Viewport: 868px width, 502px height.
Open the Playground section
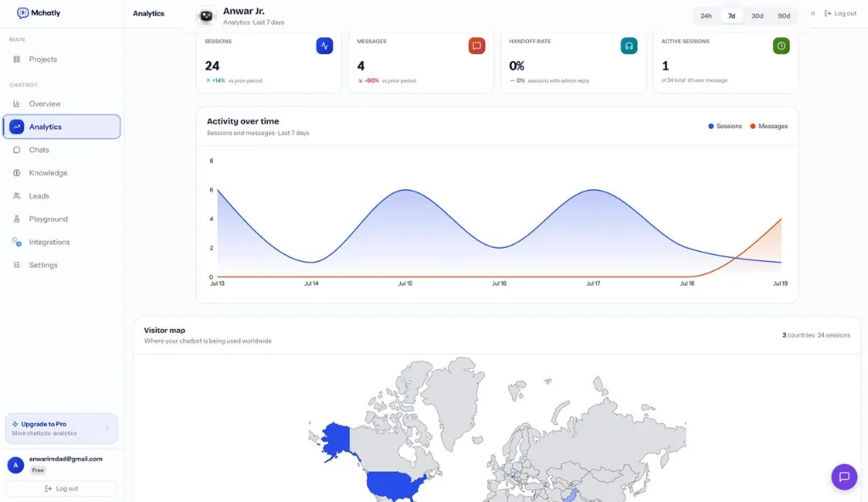click(x=61, y=219)
